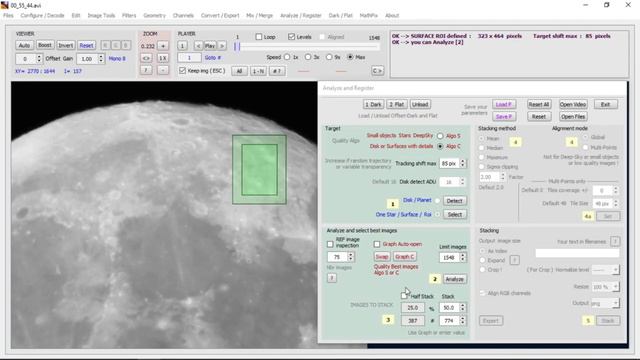Click the player frame position slider
The height and width of the screenshot is (360, 640).
click(x=307, y=47)
